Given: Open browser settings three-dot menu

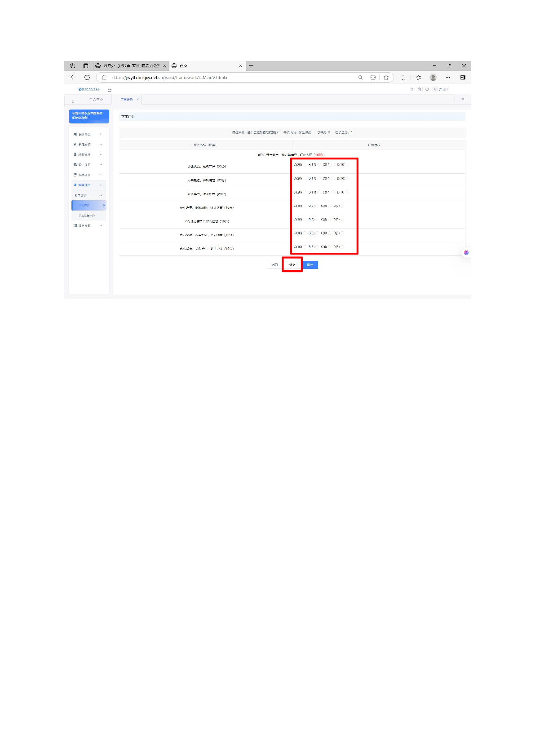Looking at the screenshot, I should pyautogui.click(x=448, y=78).
